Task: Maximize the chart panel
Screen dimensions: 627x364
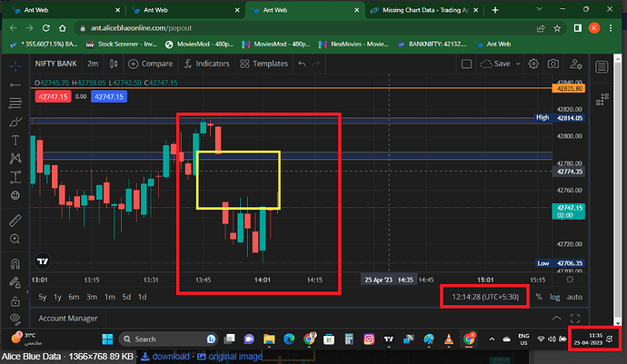Action: [575, 319]
